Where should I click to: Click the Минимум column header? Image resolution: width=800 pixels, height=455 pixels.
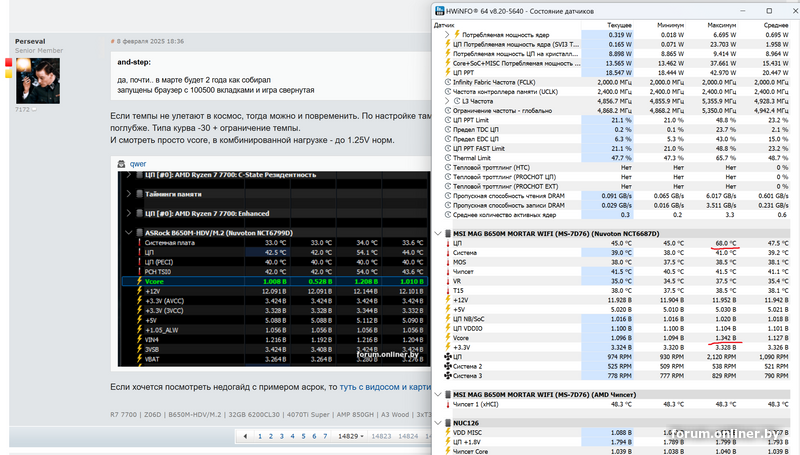[670, 25]
